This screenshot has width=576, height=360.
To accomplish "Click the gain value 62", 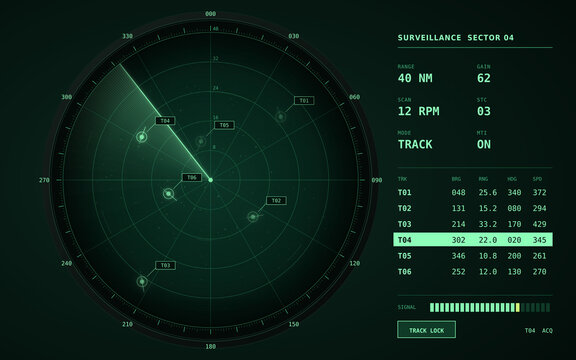I will pos(484,78).
